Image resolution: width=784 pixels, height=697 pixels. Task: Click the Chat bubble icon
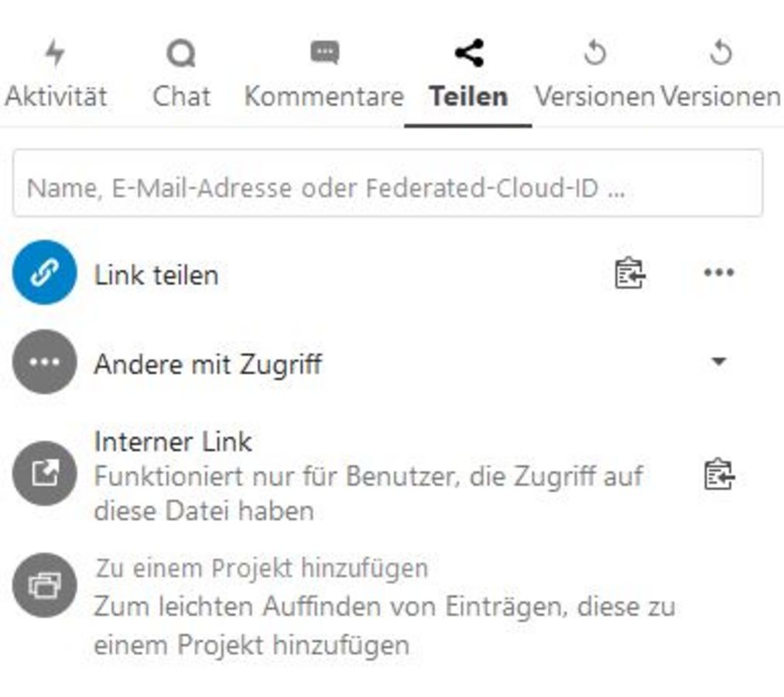click(181, 53)
